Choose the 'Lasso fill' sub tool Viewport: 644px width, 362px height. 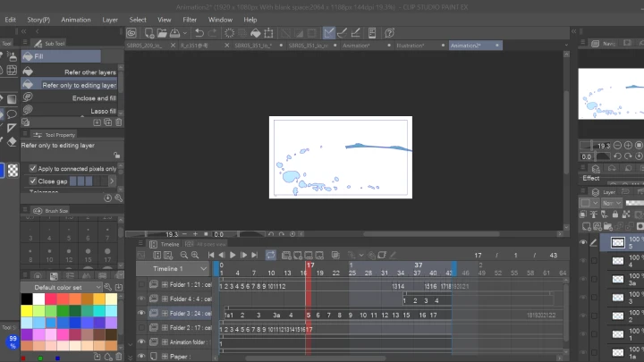point(70,111)
